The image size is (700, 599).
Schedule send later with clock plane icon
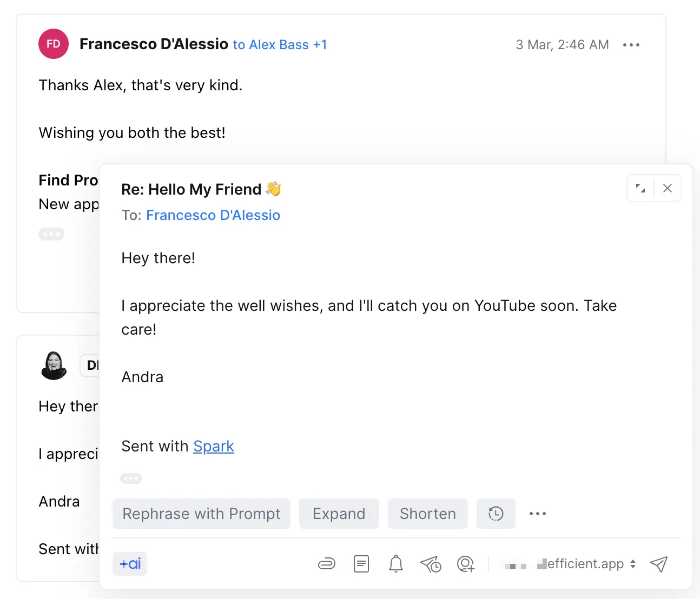(431, 564)
